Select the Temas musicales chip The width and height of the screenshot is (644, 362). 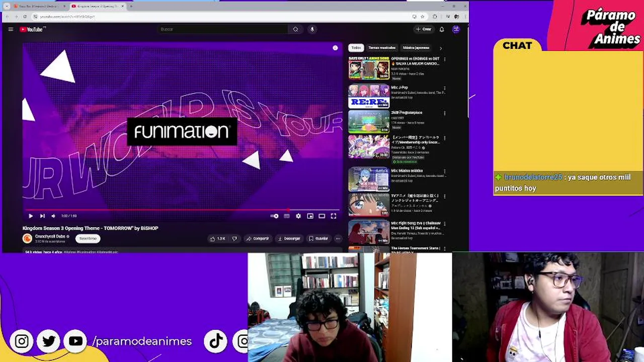pos(382,48)
